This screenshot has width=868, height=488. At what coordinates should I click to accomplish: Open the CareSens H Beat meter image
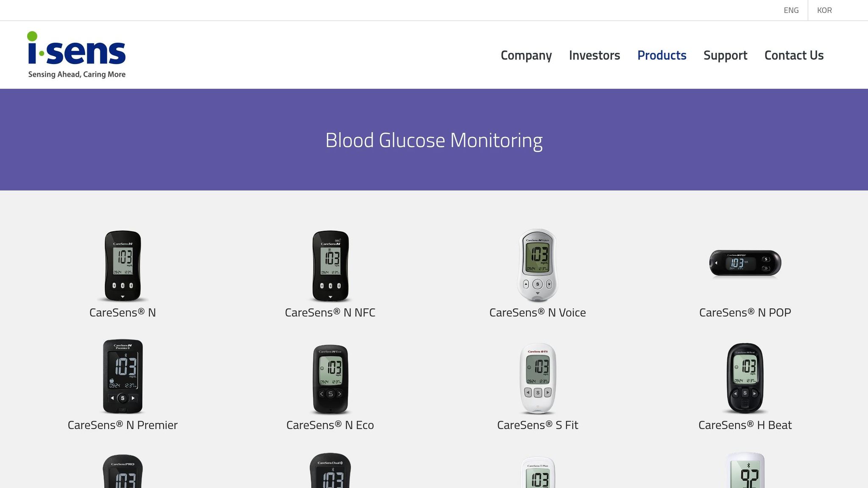tap(745, 378)
